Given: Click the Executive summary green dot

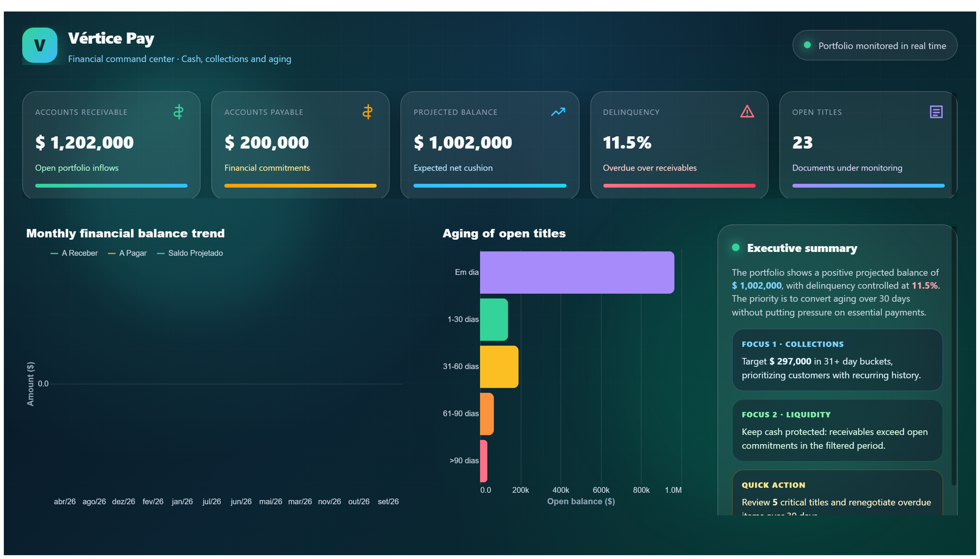Looking at the screenshot, I should (735, 248).
